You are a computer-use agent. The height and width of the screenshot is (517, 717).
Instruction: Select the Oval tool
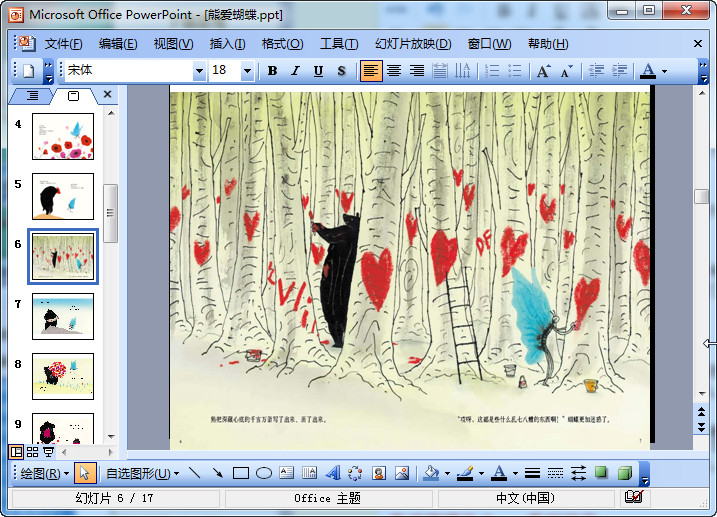coord(264,473)
